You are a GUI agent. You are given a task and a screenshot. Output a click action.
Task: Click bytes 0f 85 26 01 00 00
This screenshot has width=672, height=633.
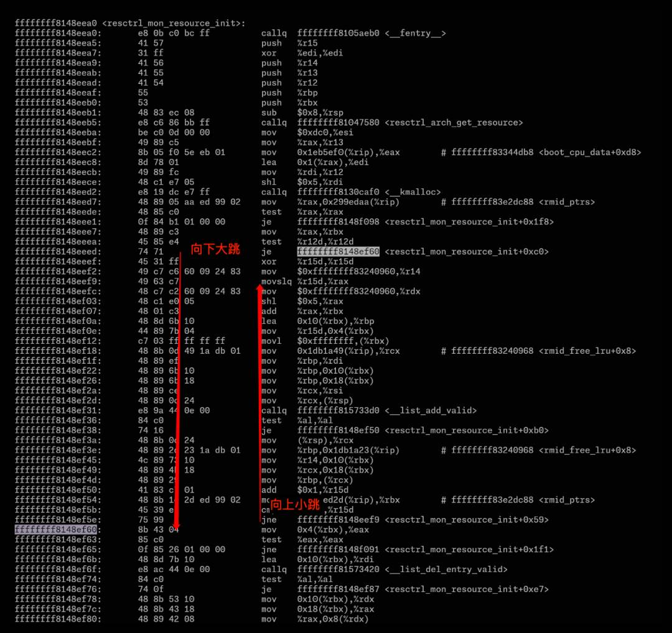pos(182,549)
